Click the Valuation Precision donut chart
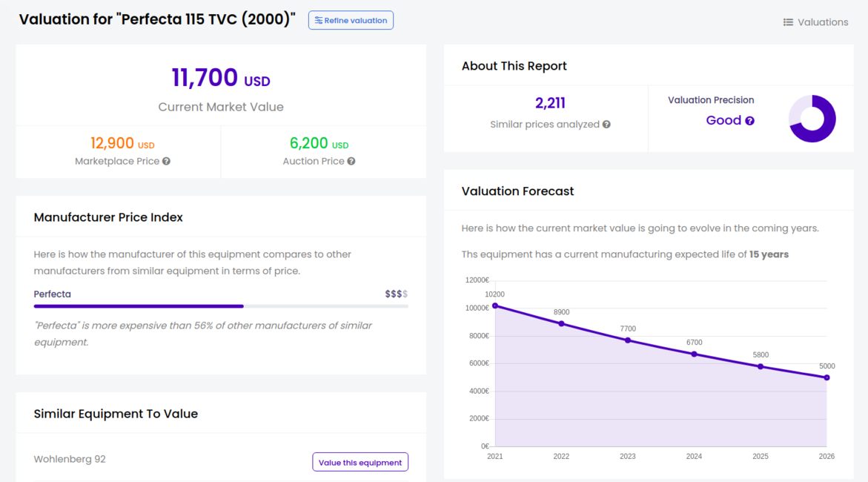 pos(812,119)
